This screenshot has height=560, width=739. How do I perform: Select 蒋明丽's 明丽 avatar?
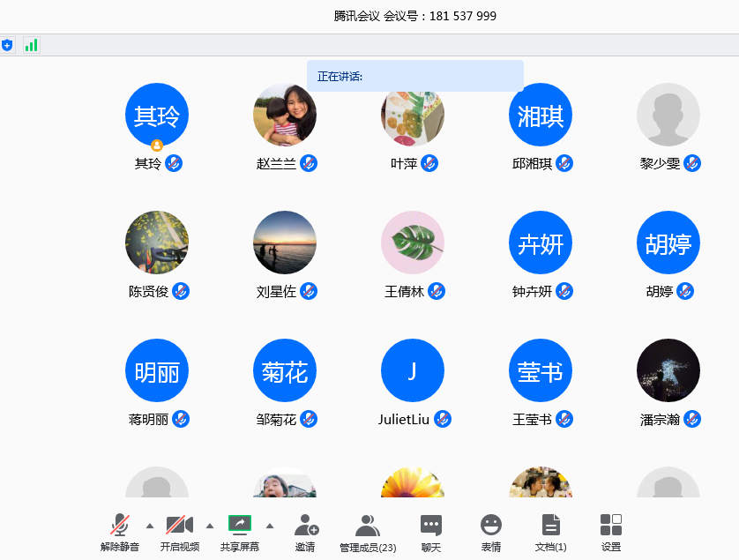[157, 370]
